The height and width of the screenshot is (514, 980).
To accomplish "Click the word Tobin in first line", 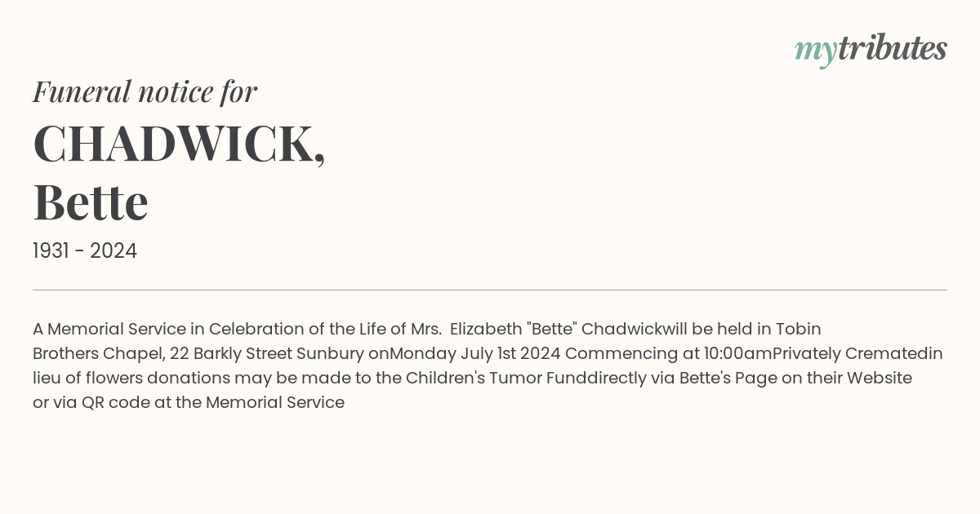I will pyautogui.click(x=798, y=329).
